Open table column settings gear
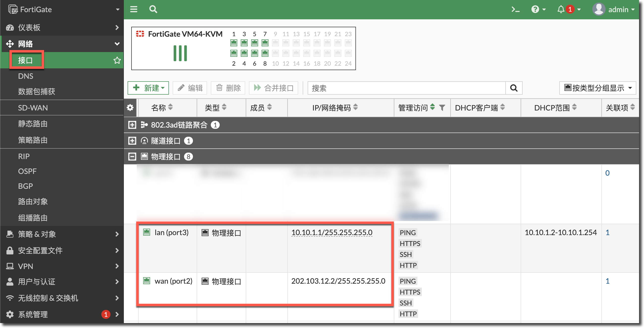This screenshot has height=328, width=644. click(130, 108)
